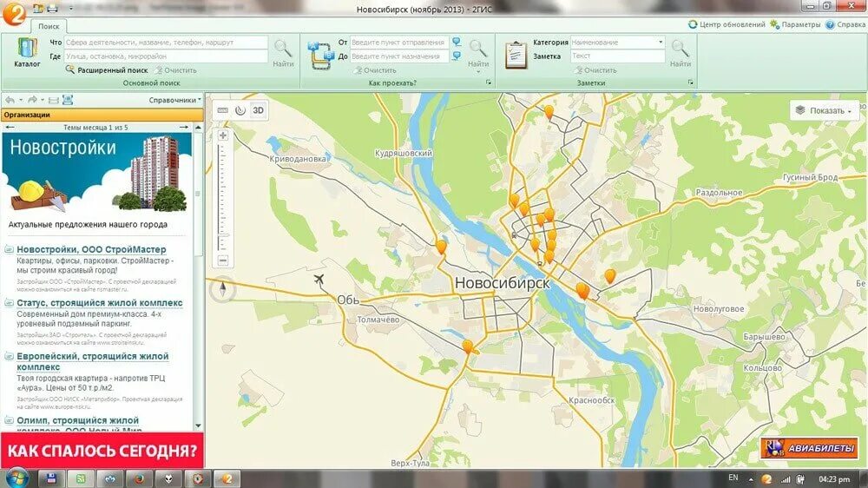Open the Windows Start button
Viewport: 868px width, 488px height.
click(16, 478)
